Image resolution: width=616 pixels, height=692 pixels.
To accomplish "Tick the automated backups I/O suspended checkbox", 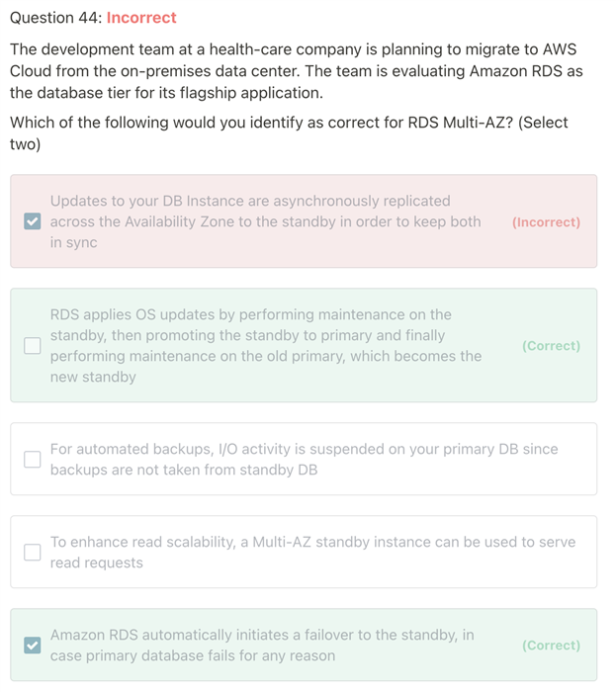I will click(33, 460).
